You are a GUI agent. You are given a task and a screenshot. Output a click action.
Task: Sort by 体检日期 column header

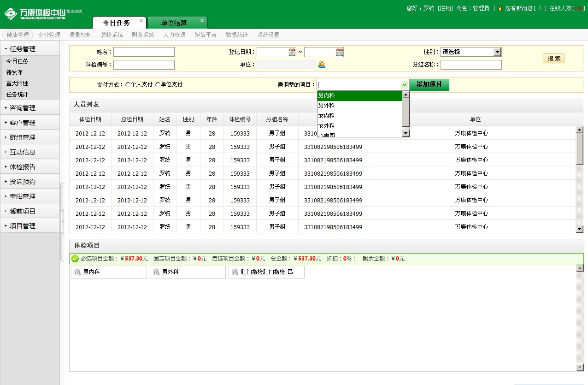click(90, 119)
